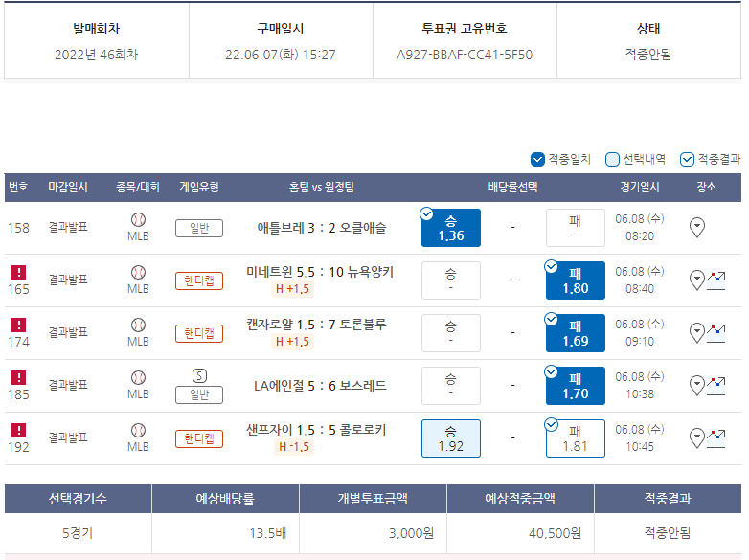749x560 pixels.
Task: Click 일반 game type badge in row 185
Action: point(199,394)
